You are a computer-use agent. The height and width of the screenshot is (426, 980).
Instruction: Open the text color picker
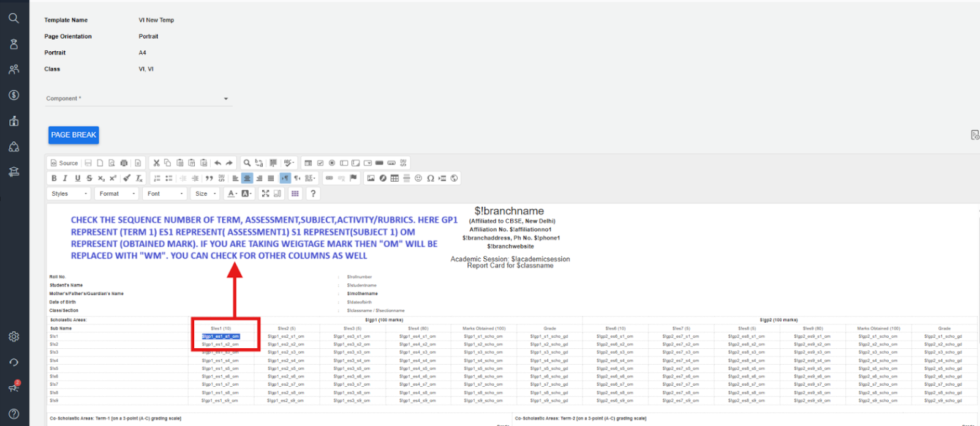(x=232, y=193)
